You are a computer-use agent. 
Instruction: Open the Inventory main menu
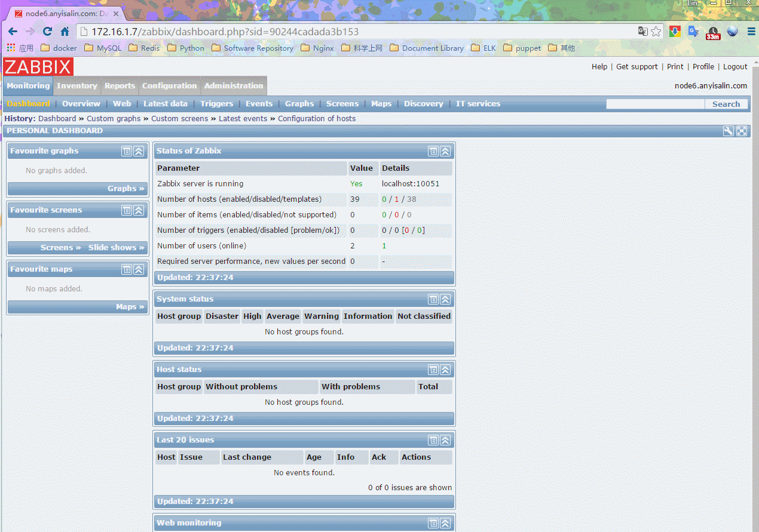coord(77,86)
